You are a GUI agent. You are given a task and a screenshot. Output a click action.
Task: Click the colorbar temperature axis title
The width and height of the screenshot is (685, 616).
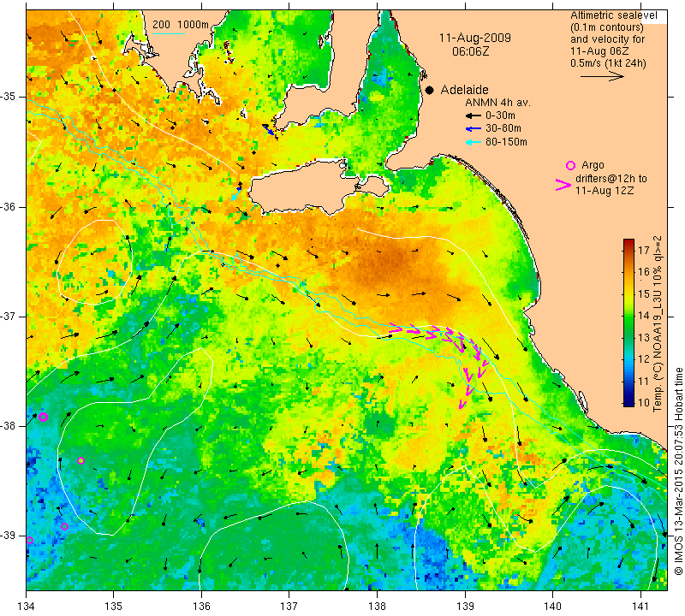click(658, 323)
